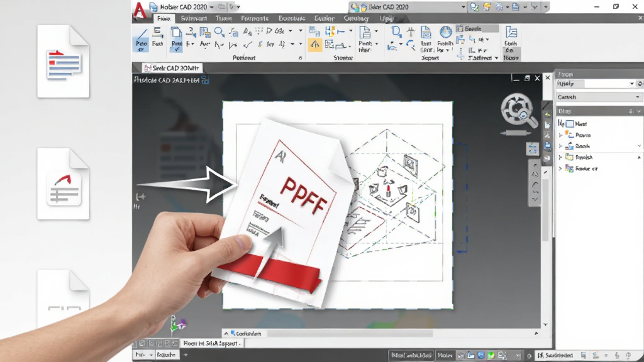Image resolution: width=644 pixels, height=362 pixels.
Task: Click the horizontal scrollbar beside Ceclisiders
Action: click(x=350, y=334)
